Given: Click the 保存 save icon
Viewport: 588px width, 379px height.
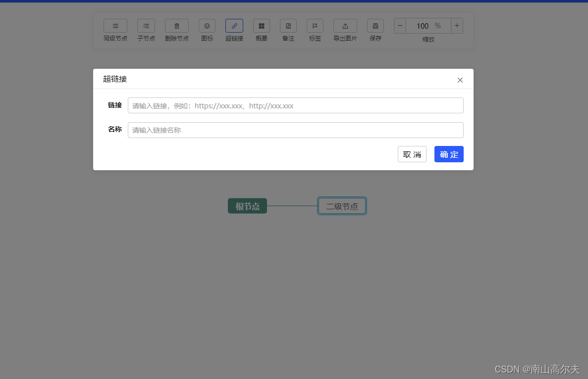Looking at the screenshot, I should [x=375, y=25].
